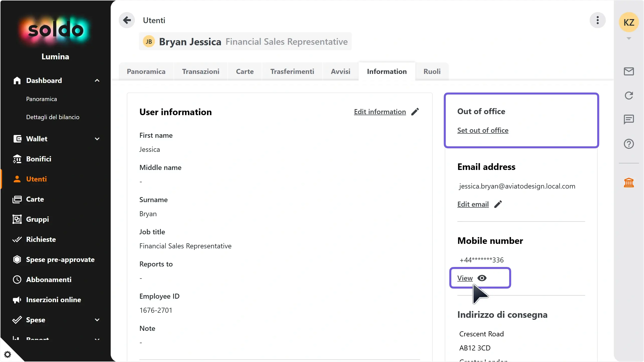This screenshot has width=644, height=362.
Task: Click the back arrow next to Utenti
Action: [127, 20]
